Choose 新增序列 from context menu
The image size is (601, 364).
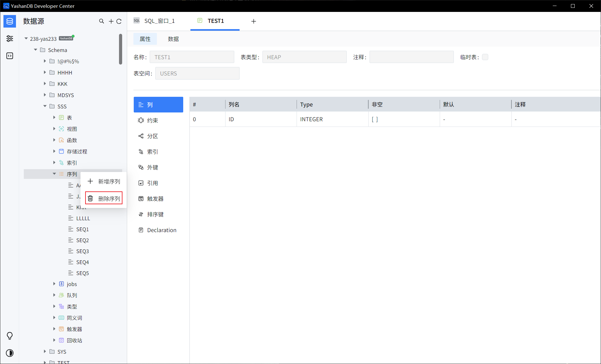coord(104,181)
